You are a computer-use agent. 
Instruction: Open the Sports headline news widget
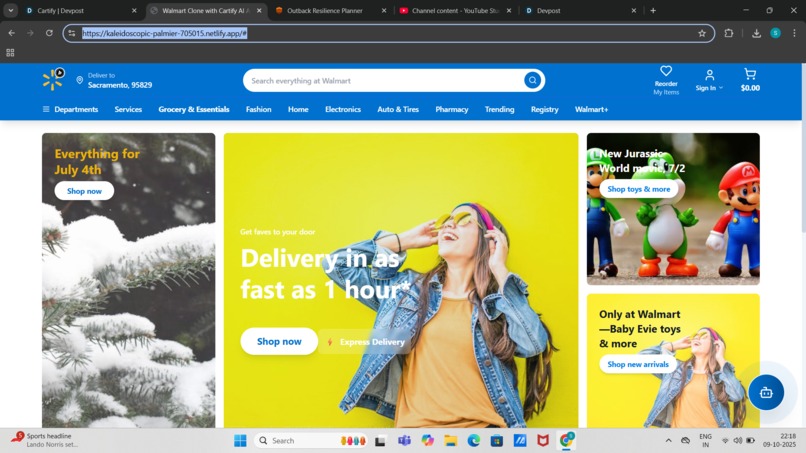45,440
